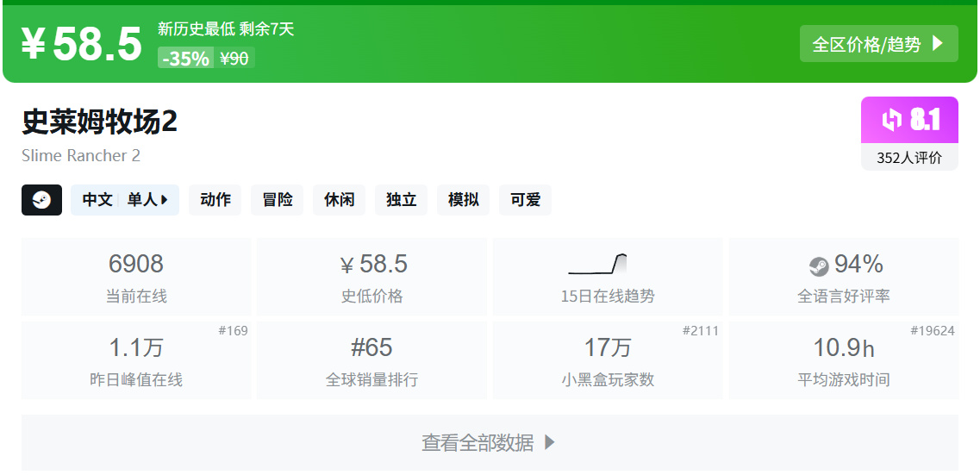The image size is (980, 475).
Task: Open 全区价格/趋势 regional price trends
Action: click(877, 44)
